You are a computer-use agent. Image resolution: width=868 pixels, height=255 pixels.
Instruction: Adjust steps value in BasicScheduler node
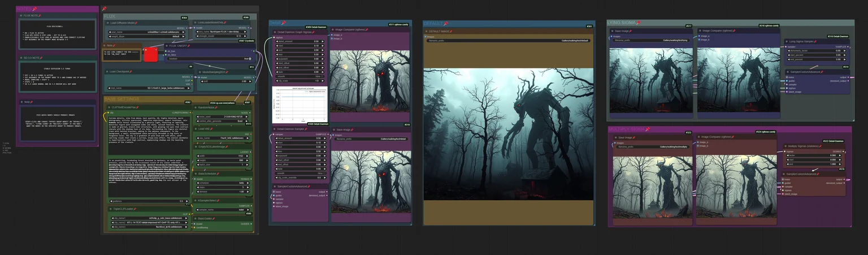click(x=223, y=187)
